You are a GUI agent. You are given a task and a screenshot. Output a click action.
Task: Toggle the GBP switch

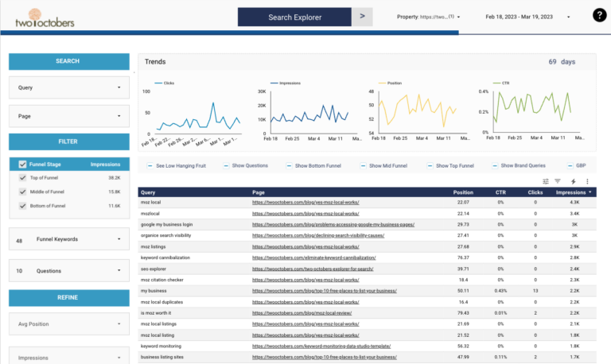point(570,166)
